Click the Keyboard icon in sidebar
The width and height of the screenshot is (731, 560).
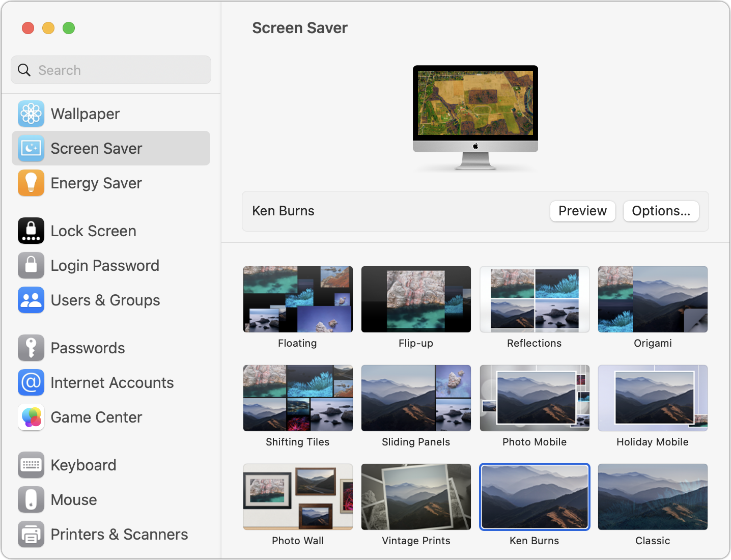click(x=31, y=465)
